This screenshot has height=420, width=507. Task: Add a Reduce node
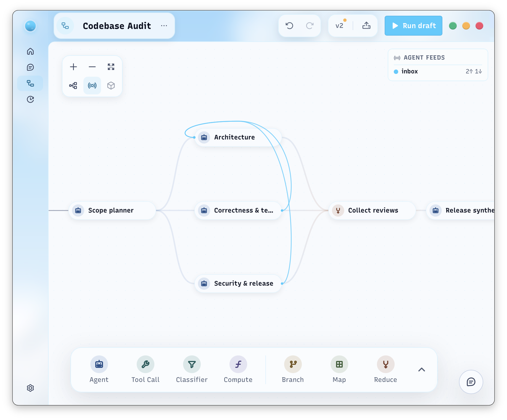(386, 370)
